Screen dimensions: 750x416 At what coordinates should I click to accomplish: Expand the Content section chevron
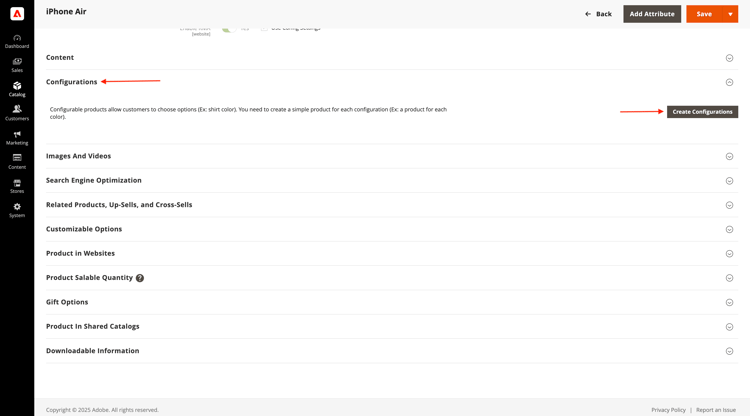coord(729,58)
